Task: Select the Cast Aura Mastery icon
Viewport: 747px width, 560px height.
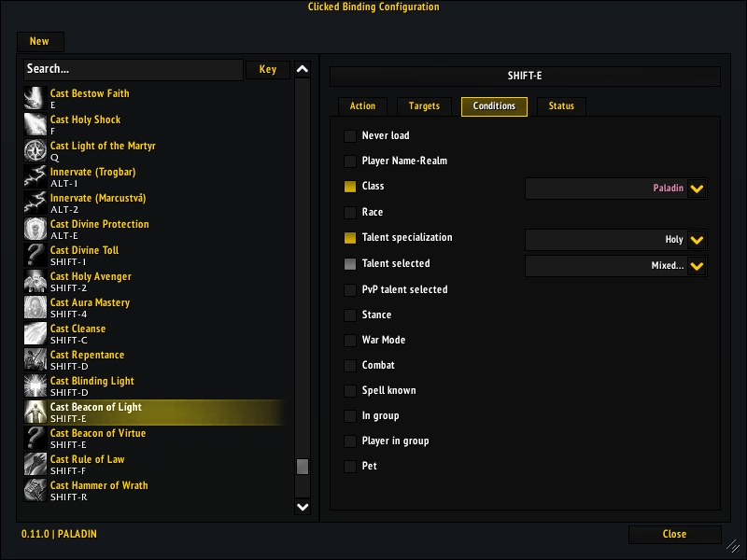Action: point(35,307)
